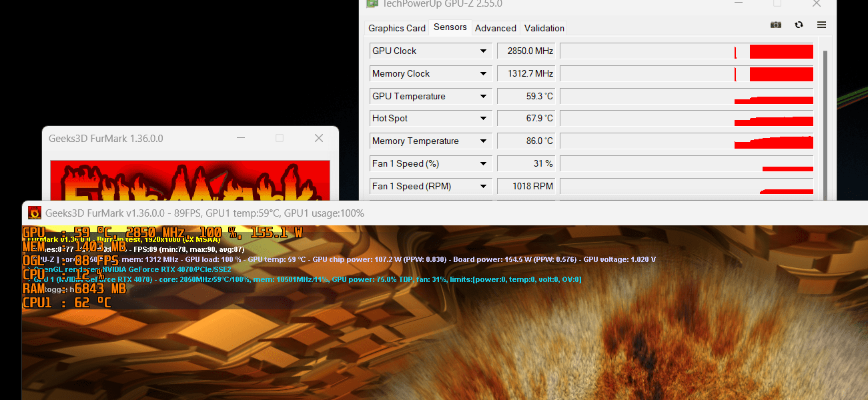Click the orange RAM 6843 MB overlay line
The height and width of the screenshot is (400, 868).
[x=74, y=289]
